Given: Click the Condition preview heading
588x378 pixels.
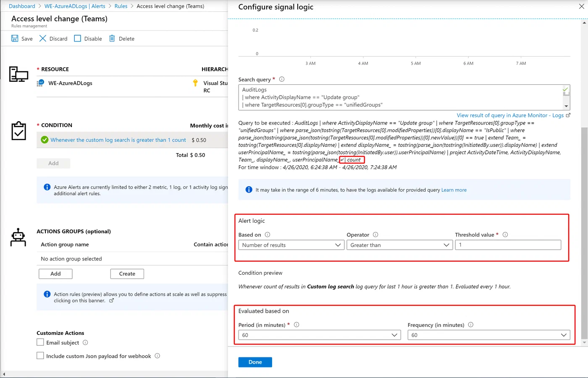Looking at the screenshot, I should click(x=260, y=273).
